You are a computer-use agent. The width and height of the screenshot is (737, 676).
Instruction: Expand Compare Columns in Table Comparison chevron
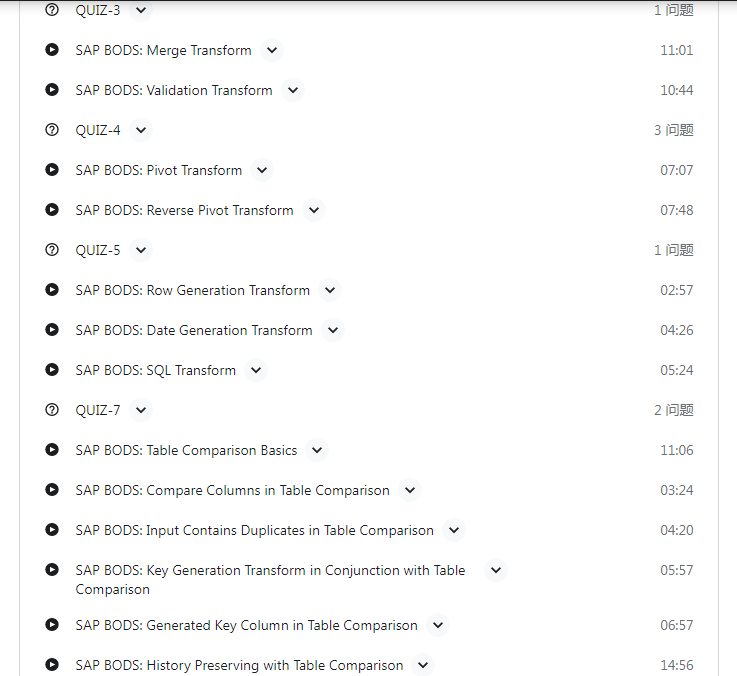coord(410,490)
